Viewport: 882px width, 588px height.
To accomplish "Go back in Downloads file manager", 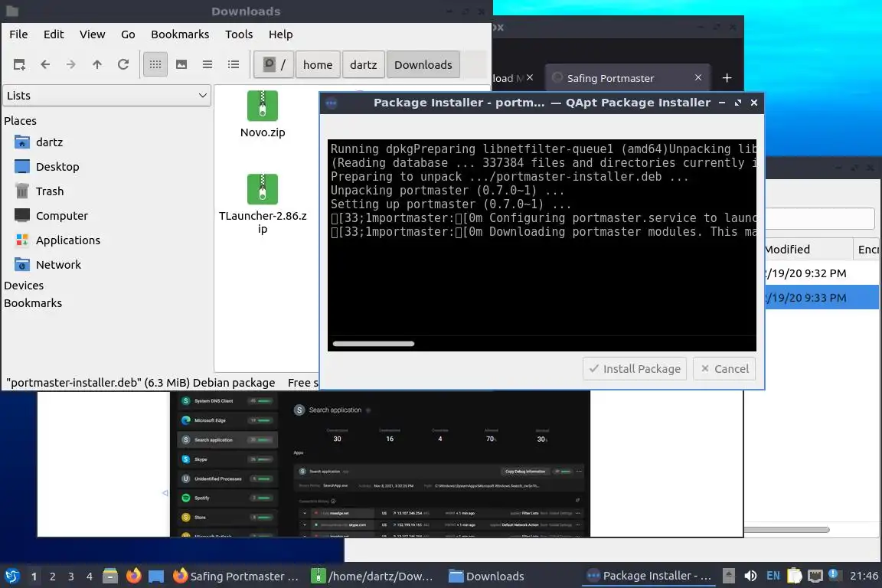I will (45, 65).
